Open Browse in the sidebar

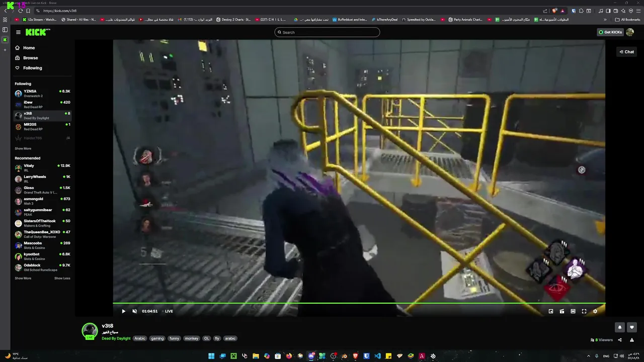point(30,58)
